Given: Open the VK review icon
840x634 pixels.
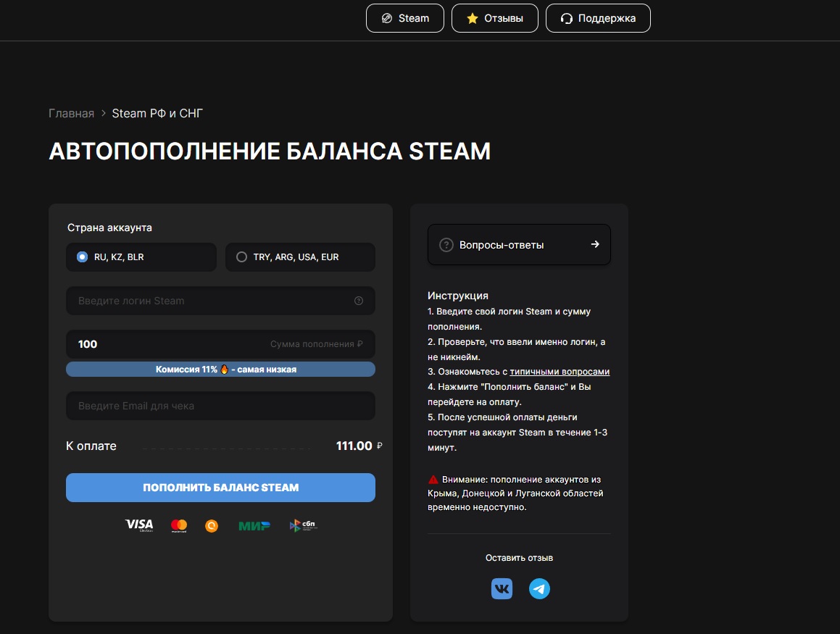Looking at the screenshot, I should [x=502, y=588].
